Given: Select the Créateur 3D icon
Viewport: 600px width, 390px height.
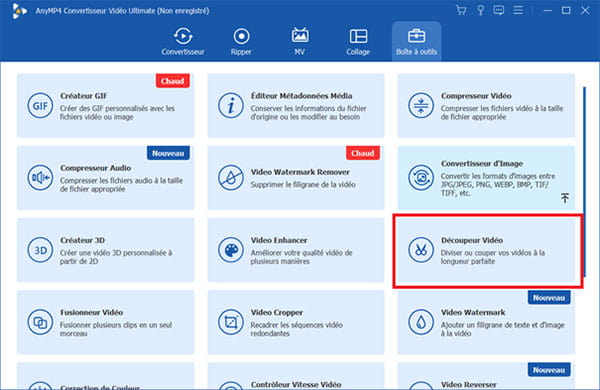Looking at the screenshot, I should (x=40, y=250).
